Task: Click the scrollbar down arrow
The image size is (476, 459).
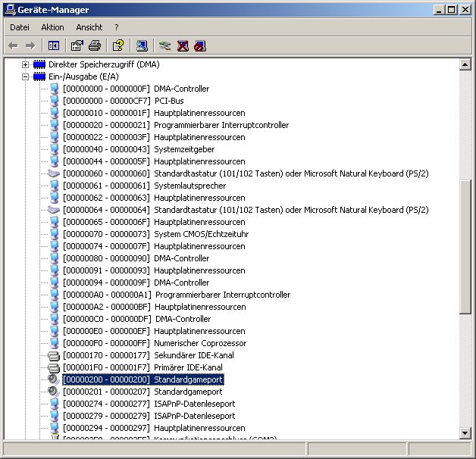Action: coord(465,432)
